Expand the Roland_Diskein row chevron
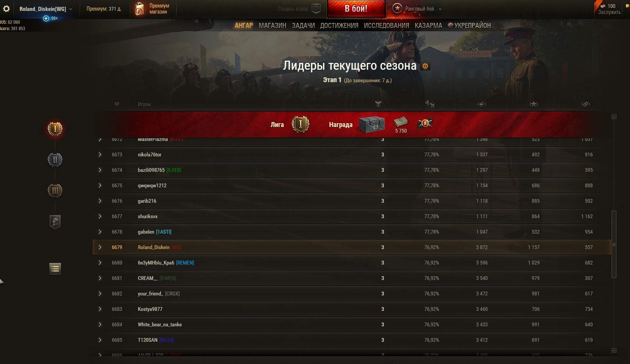This screenshot has width=630, height=364. [x=100, y=247]
